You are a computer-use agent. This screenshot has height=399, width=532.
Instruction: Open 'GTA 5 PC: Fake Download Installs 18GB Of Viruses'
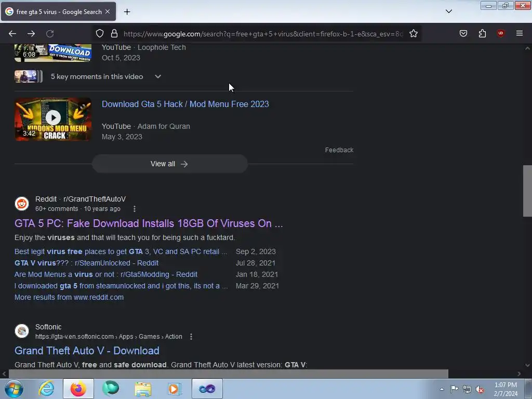(x=149, y=223)
